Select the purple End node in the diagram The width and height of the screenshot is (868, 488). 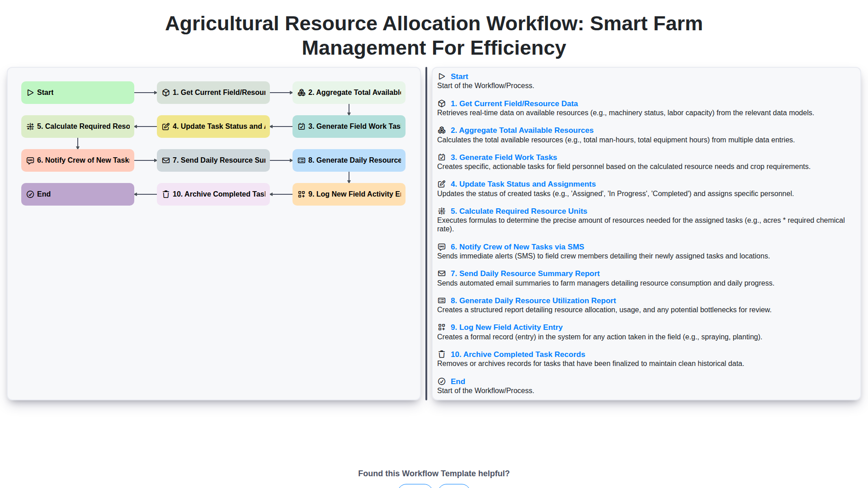click(x=78, y=194)
